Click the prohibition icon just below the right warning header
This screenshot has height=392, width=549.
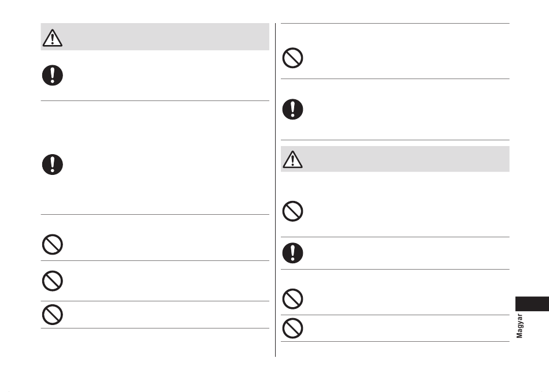pos(293,211)
